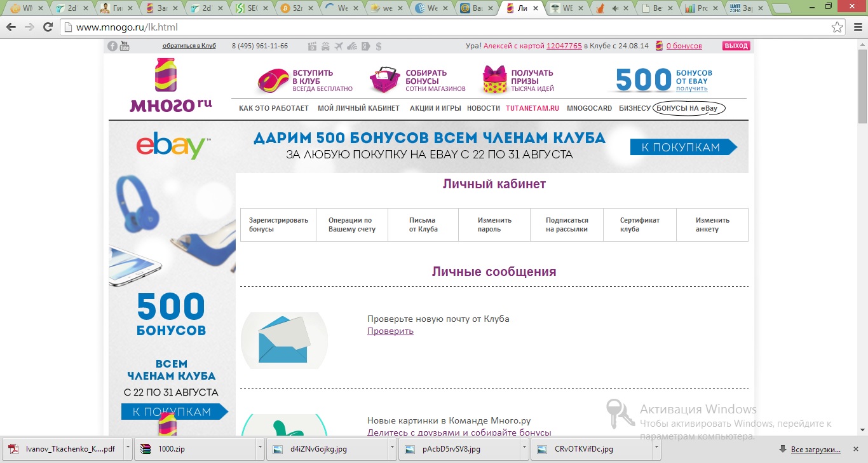The image size is (868, 463).
Task: Select Изменить анкету tab
Action: click(x=712, y=225)
